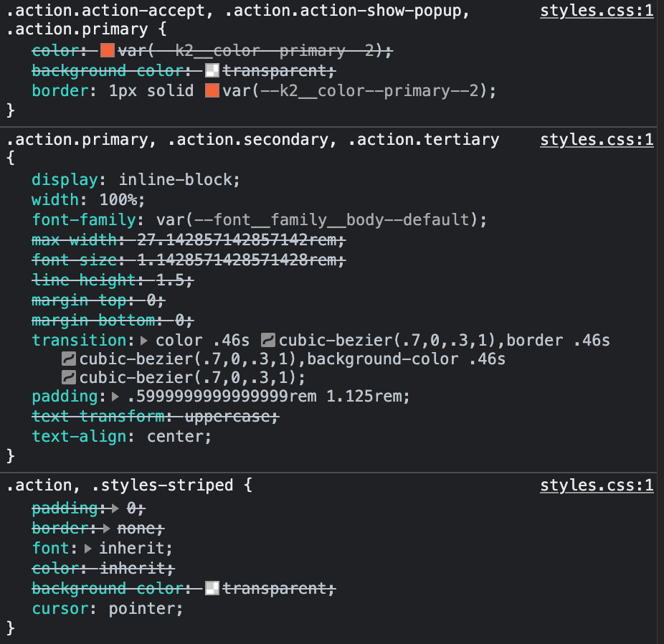Edit the text-align center value

(x=179, y=436)
